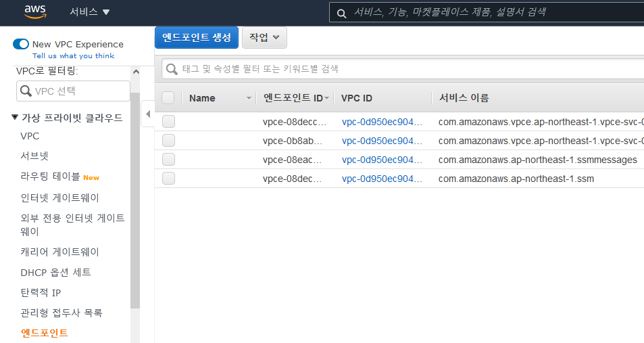Open the 서비스 dropdown menu

pyautogui.click(x=89, y=12)
